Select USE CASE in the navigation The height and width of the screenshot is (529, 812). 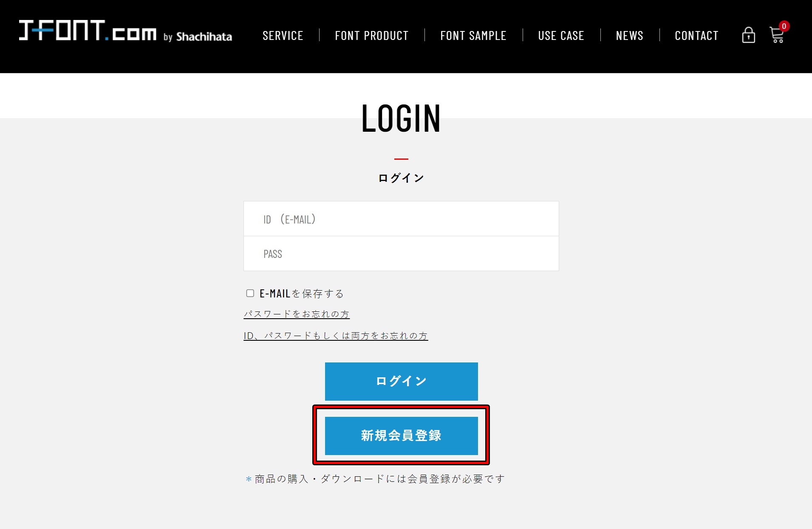561,36
